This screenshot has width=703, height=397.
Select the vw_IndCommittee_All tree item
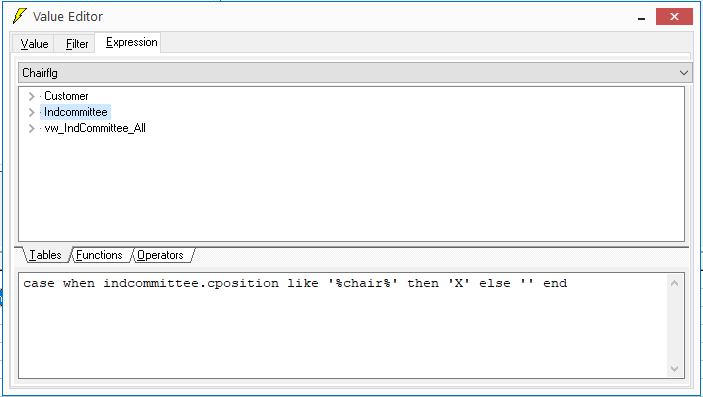click(95, 128)
